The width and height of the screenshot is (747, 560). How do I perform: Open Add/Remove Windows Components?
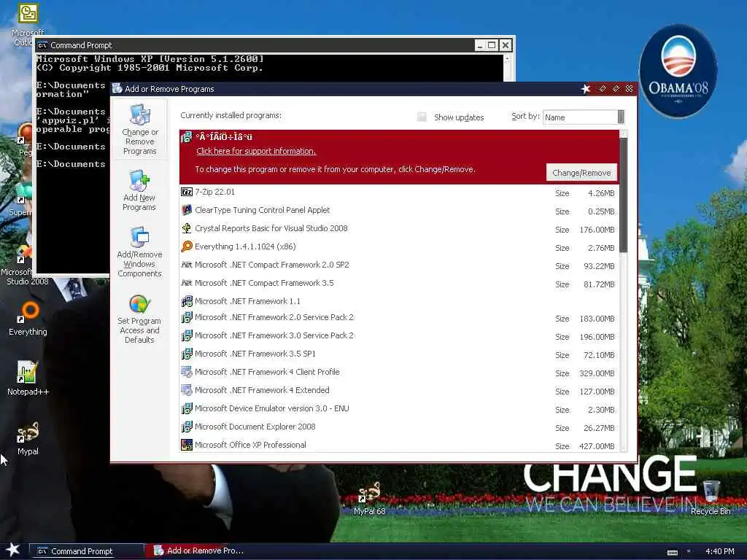coord(139,252)
